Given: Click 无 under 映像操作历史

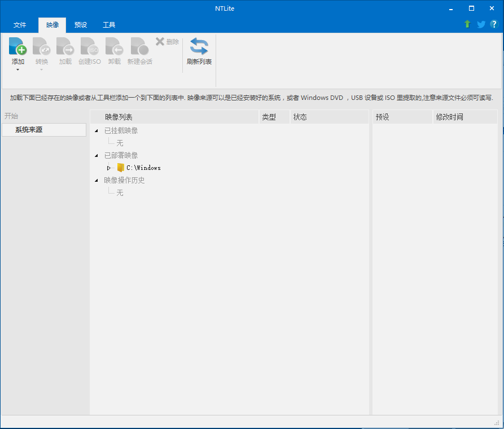Looking at the screenshot, I should (x=120, y=192).
